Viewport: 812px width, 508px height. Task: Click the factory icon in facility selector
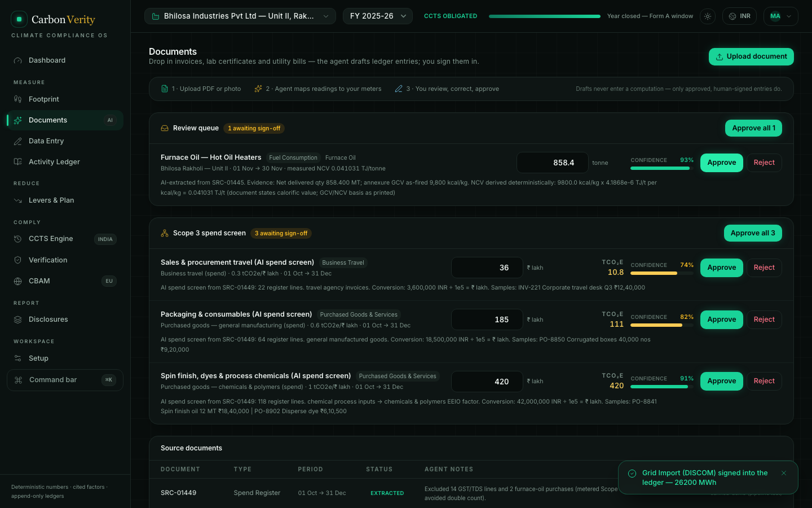click(x=156, y=16)
